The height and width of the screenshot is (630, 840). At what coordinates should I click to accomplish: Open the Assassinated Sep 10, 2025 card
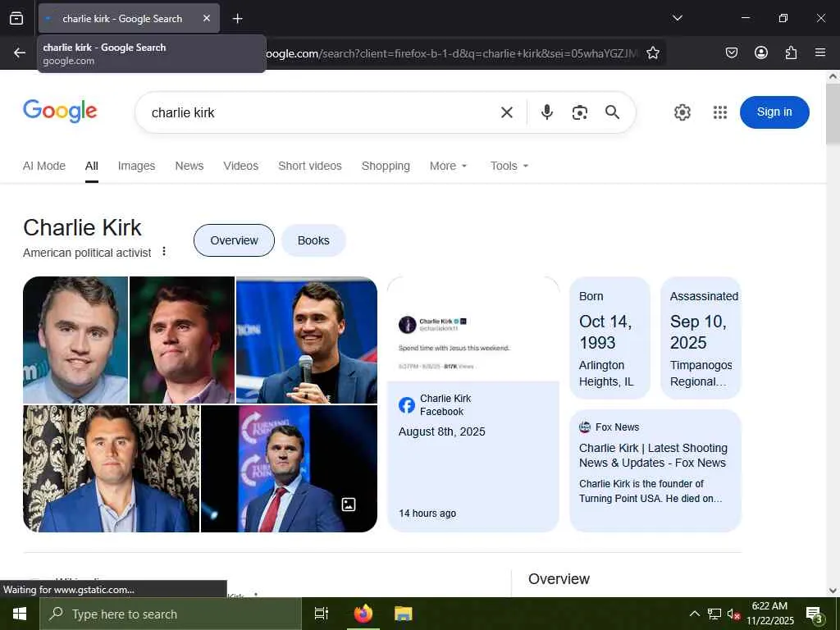tap(701, 338)
